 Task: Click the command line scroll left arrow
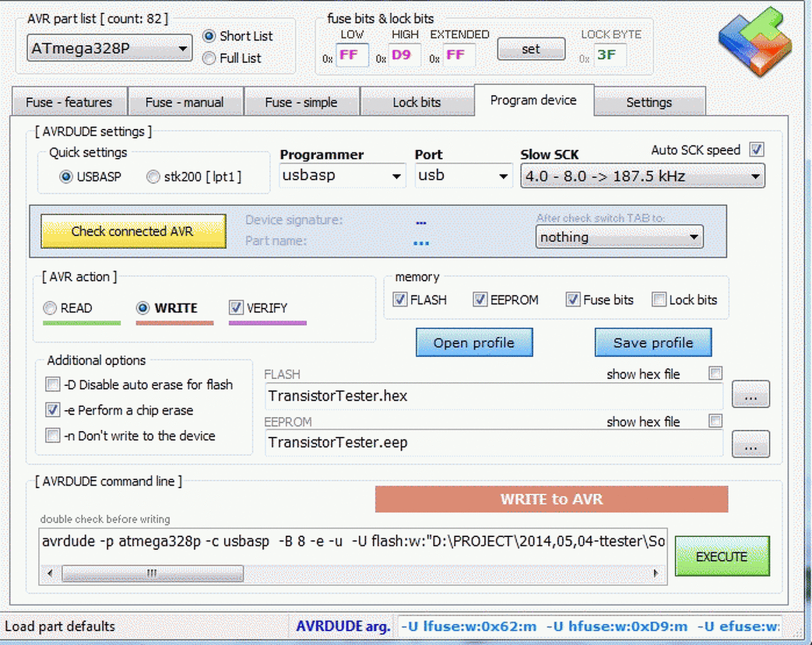[x=50, y=573]
